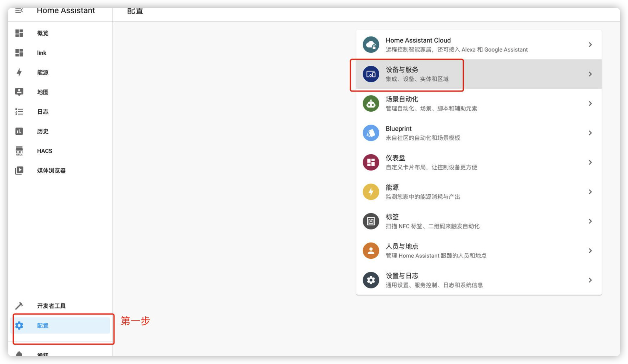Expand 人员与地点 row chevron
628x364 pixels.
tap(590, 250)
